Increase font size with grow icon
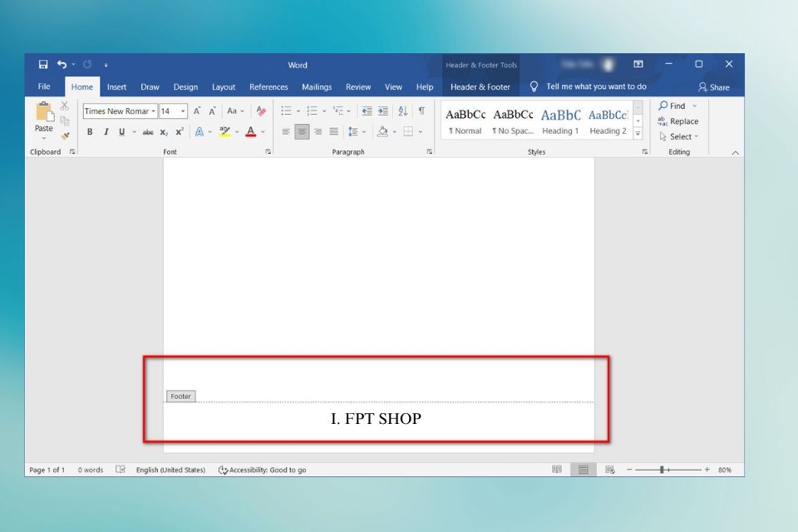 196,111
